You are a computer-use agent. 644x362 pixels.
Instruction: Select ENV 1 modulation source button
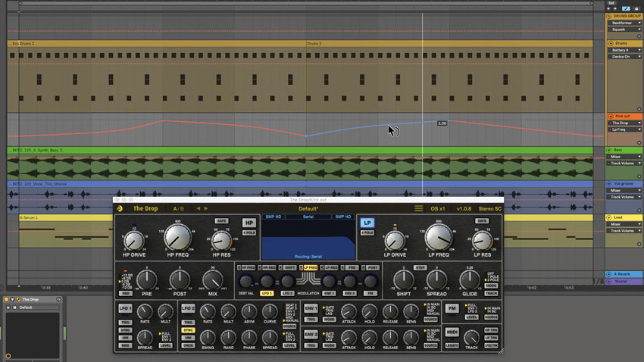point(329,293)
